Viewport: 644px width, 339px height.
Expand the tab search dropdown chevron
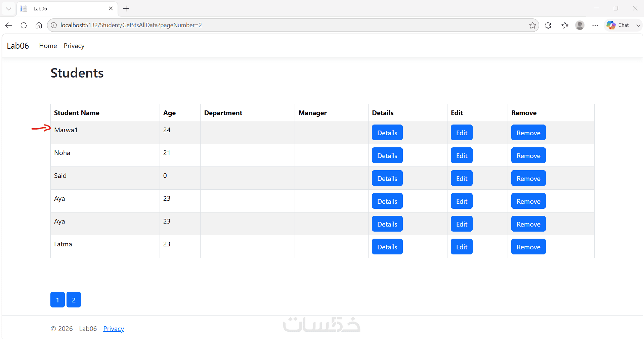point(9,9)
